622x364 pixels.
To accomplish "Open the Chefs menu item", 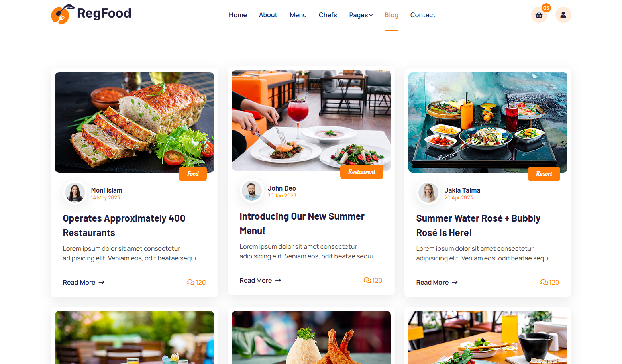I will (328, 15).
